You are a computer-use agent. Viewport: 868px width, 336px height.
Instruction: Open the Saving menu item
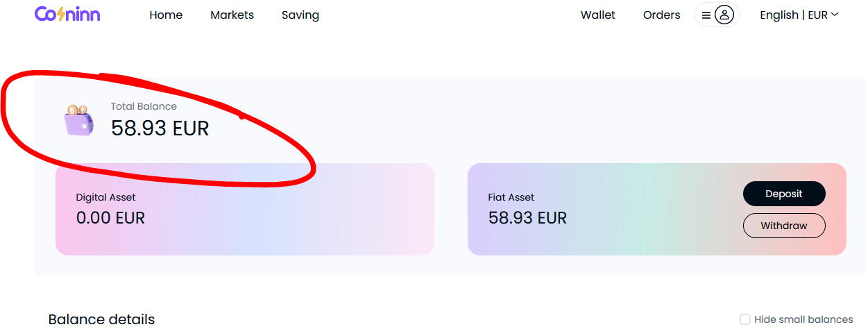pos(300,15)
